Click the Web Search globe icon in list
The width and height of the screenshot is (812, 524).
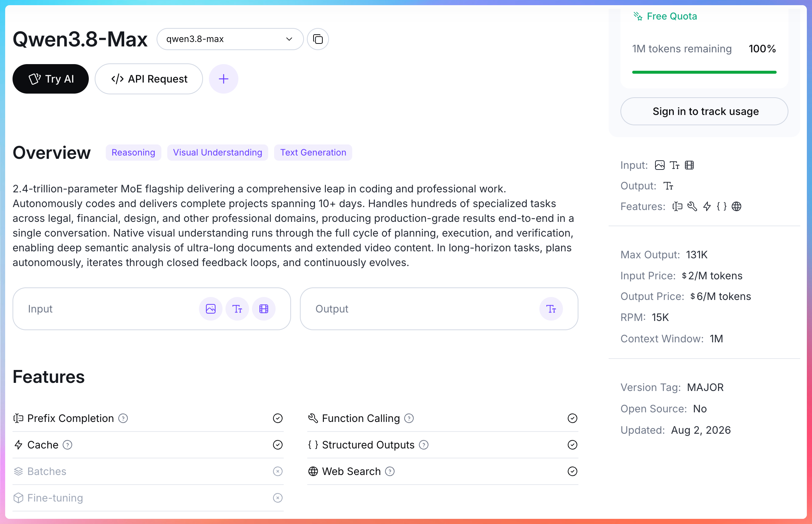(313, 471)
